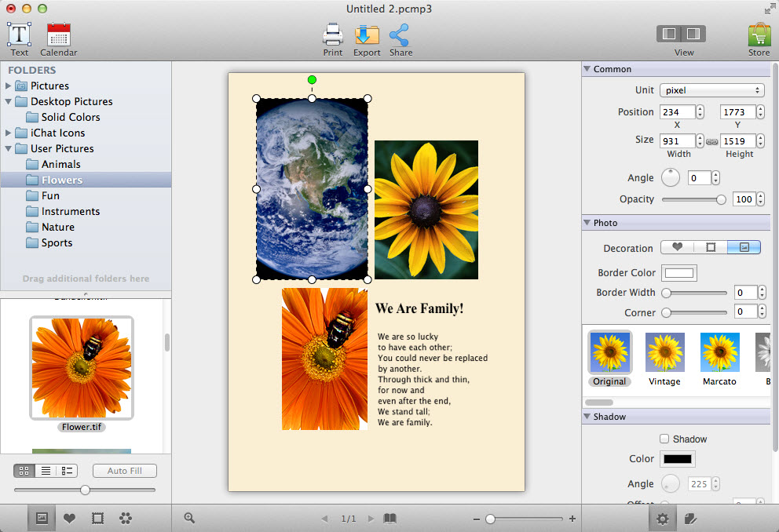Enable the Shadow checkbox
The height and width of the screenshot is (532, 779).
tap(664, 439)
